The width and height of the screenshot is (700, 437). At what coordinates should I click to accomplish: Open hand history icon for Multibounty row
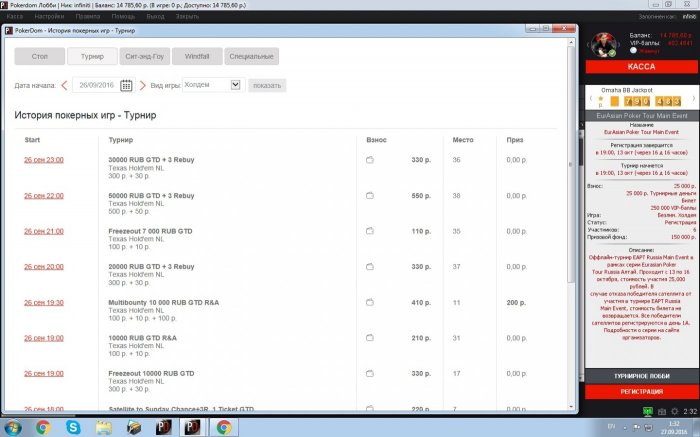click(x=370, y=302)
